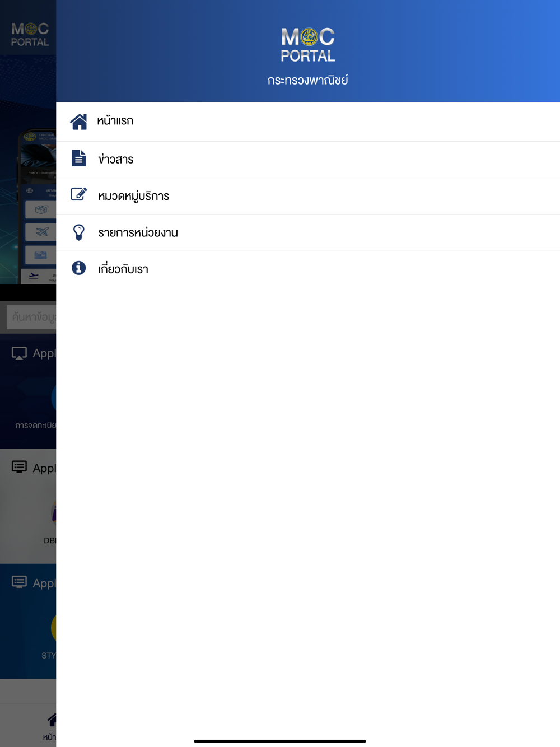Select หมวดหมู่บริการ from the drawer
Screen dimensions: 560x747
[308, 196]
